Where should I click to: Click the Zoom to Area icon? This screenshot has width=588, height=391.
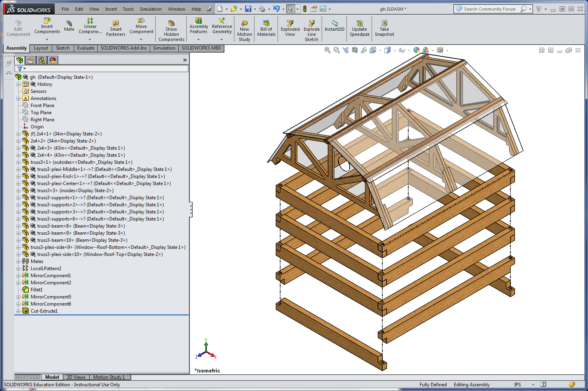pyautogui.click(x=336, y=50)
